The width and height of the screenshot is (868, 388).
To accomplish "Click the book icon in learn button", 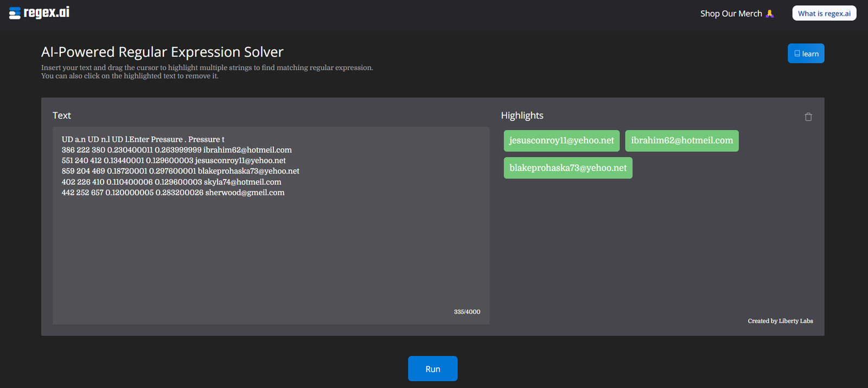I will [797, 54].
